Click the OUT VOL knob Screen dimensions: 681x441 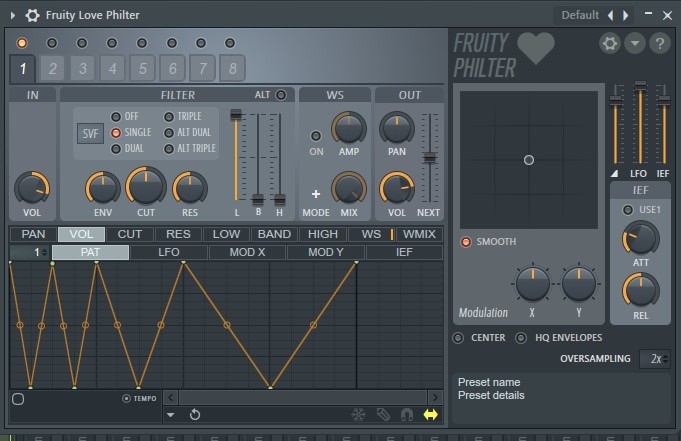pyautogui.click(x=397, y=188)
